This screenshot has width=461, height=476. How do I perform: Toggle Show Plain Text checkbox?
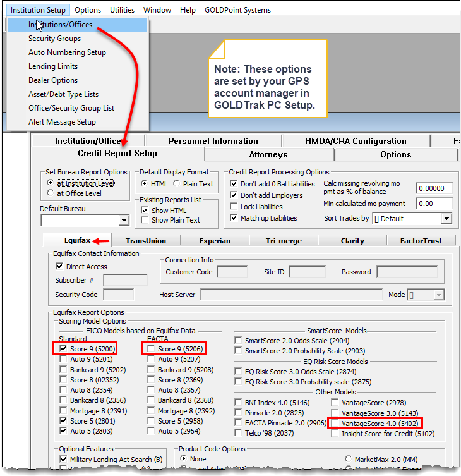tap(145, 220)
